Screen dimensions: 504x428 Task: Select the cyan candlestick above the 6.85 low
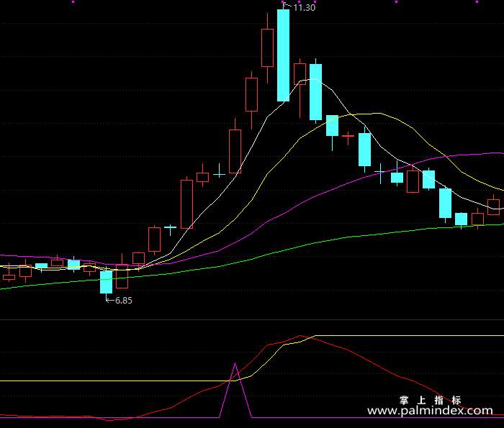click(107, 282)
